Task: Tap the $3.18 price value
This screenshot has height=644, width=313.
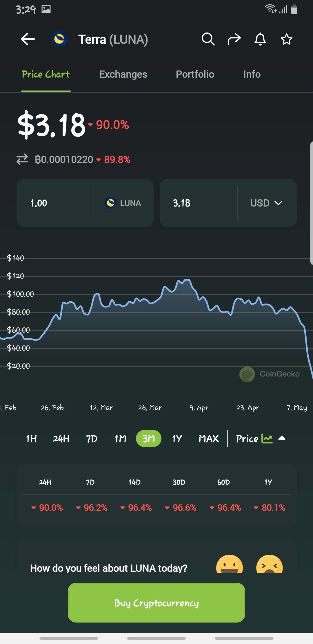Action: click(52, 125)
